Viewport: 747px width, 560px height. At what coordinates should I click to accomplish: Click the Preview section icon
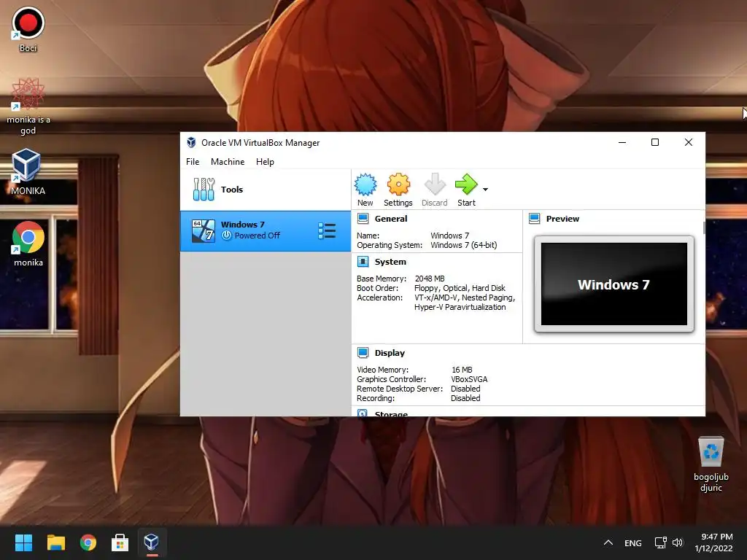click(535, 219)
